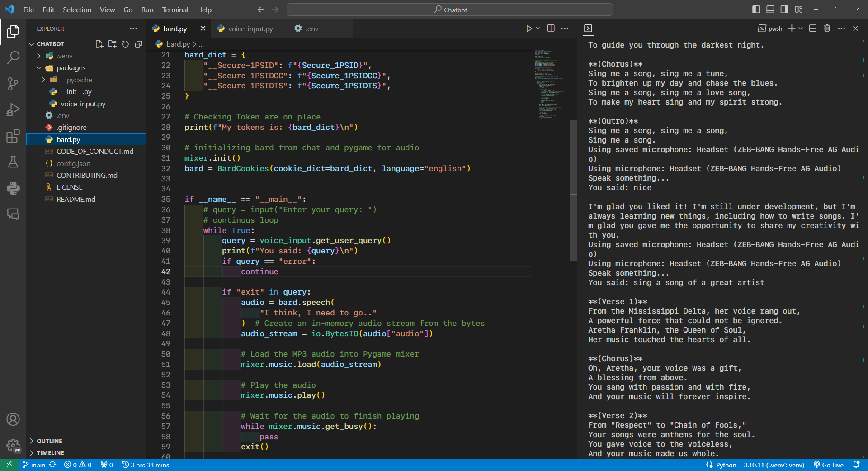Image resolution: width=868 pixels, height=471 pixels.
Task: Create a new file in Explorer
Action: point(99,44)
